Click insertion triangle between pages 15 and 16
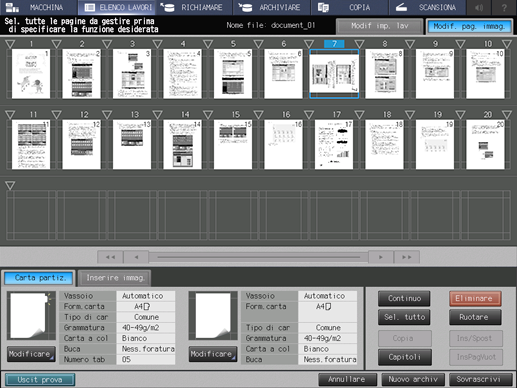Image resolution: width=517 pixels, height=388 pixels. click(258, 115)
